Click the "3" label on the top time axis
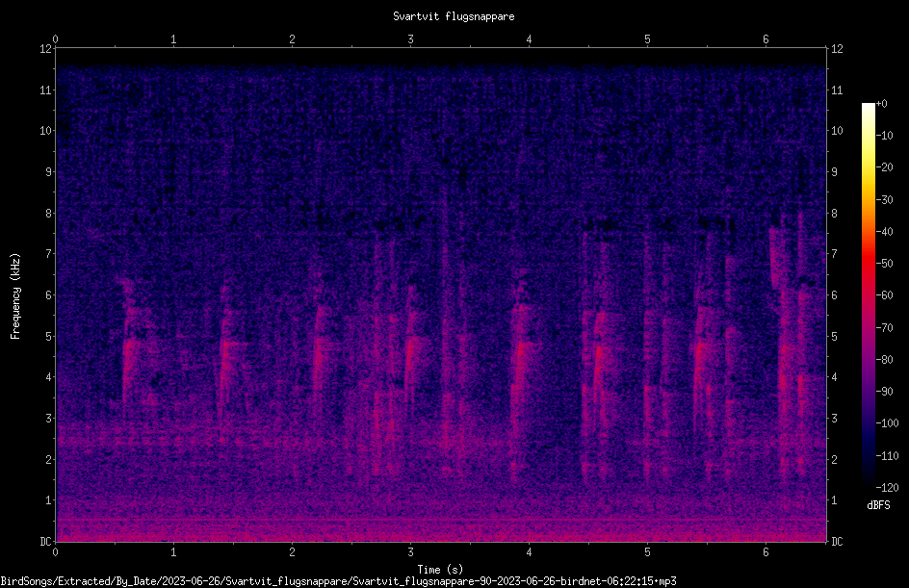 [410, 39]
